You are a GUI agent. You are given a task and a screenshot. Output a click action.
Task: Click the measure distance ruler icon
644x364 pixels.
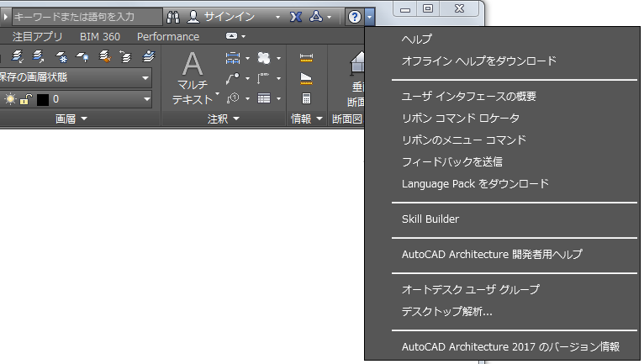306,58
